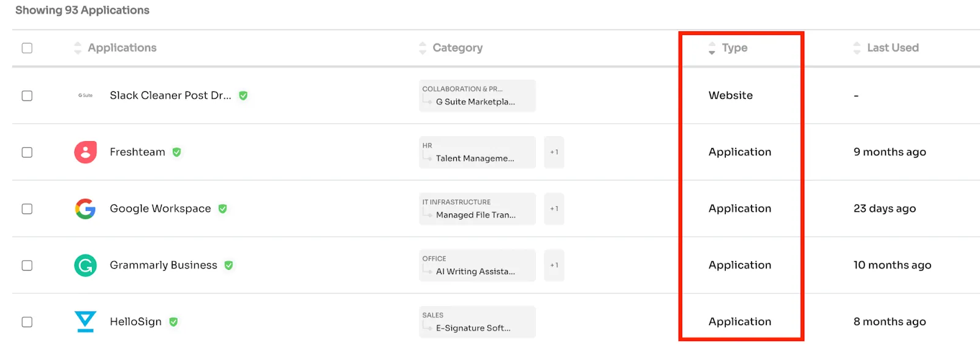Click verified badge next to Slack Cleaner
The image size is (980, 349).
(243, 96)
